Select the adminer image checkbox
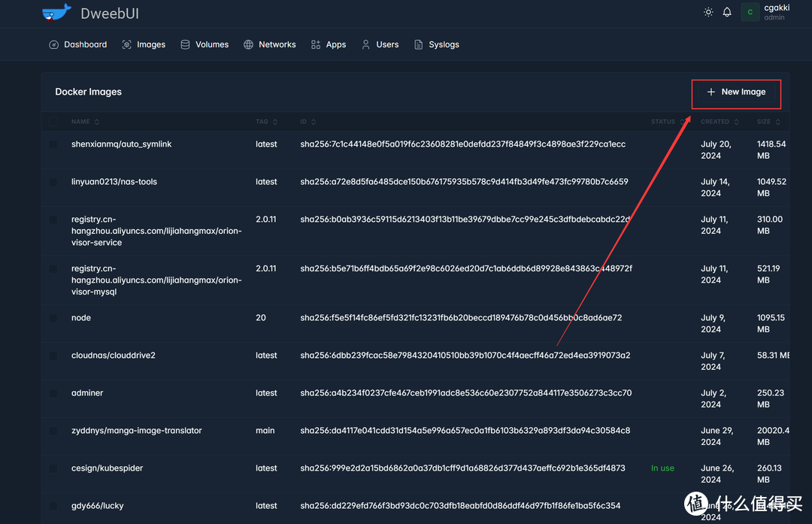This screenshot has width=812, height=524. coord(53,393)
